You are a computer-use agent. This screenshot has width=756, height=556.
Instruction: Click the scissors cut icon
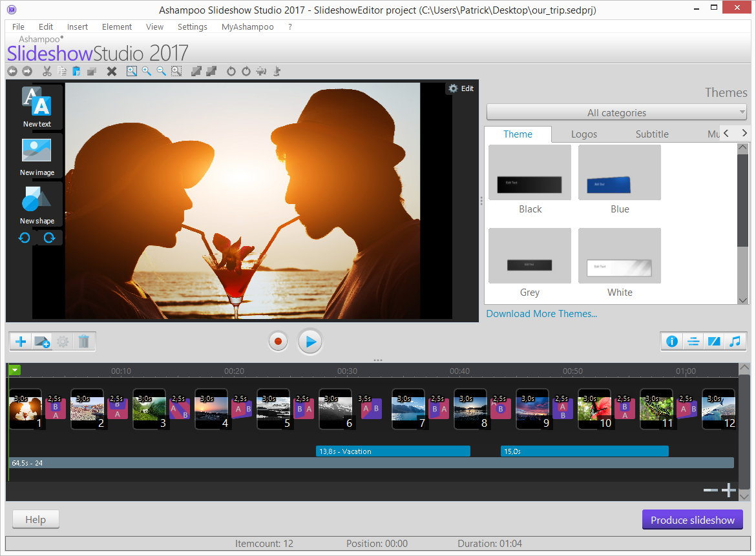pos(47,71)
